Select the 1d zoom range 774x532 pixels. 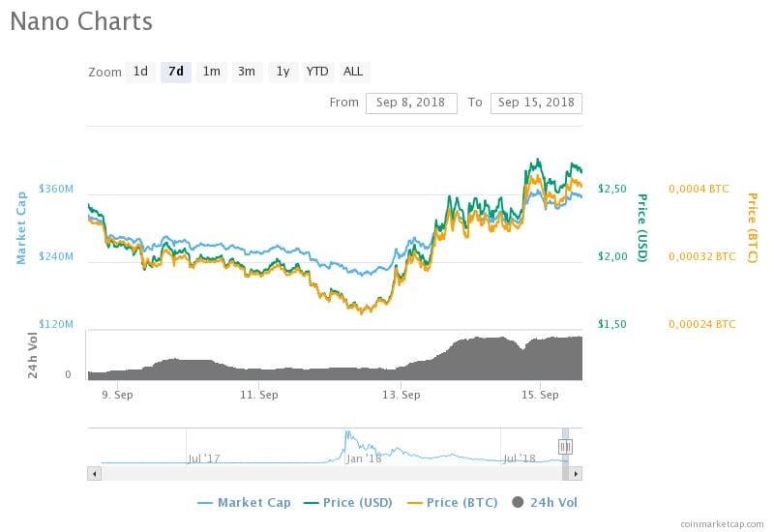(x=140, y=72)
